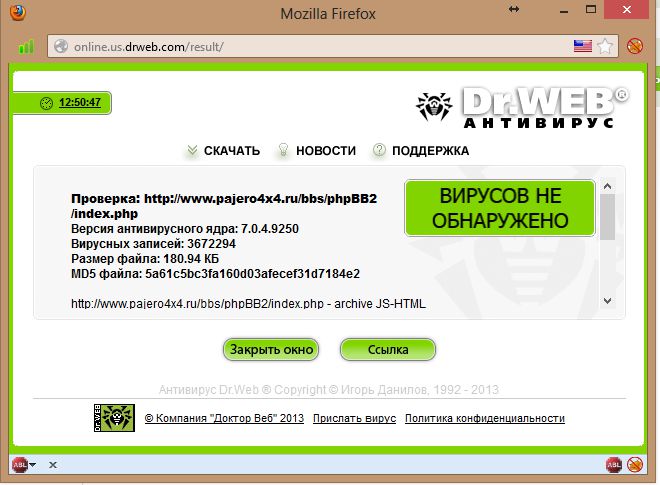Click the MD5 файла hash line

click(215, 274)
